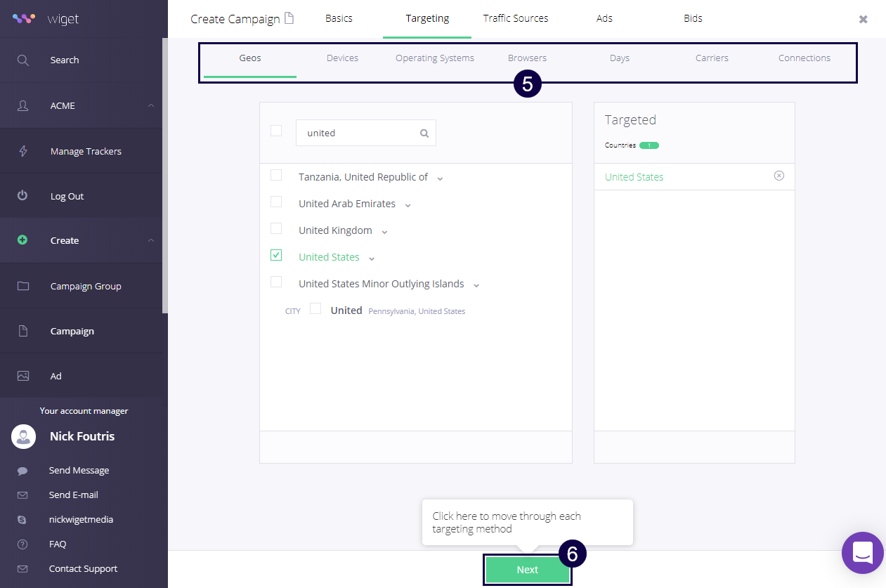Tick the United Arab Emirates checkbox
The image size is (886, 588).
(276, 202)
